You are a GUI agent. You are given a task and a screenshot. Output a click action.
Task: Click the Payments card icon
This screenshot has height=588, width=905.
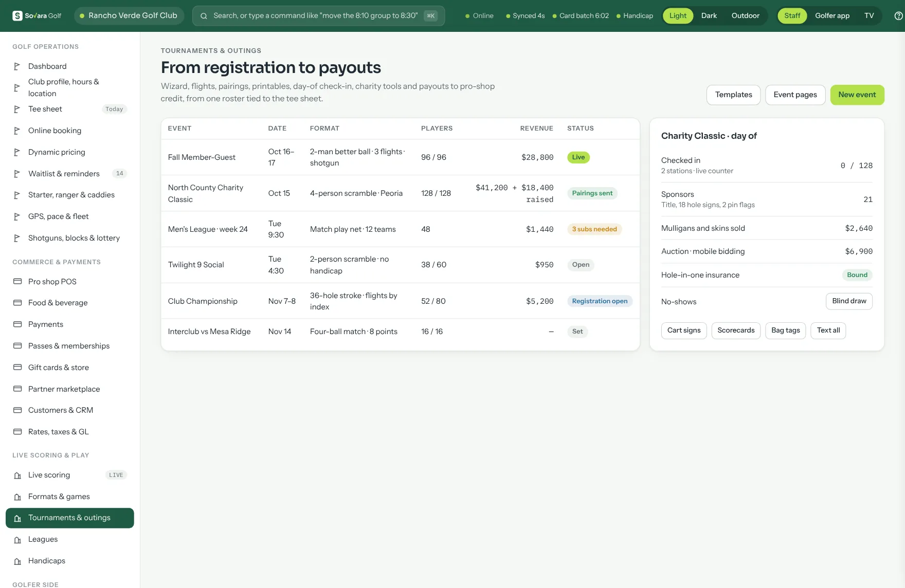17,324
